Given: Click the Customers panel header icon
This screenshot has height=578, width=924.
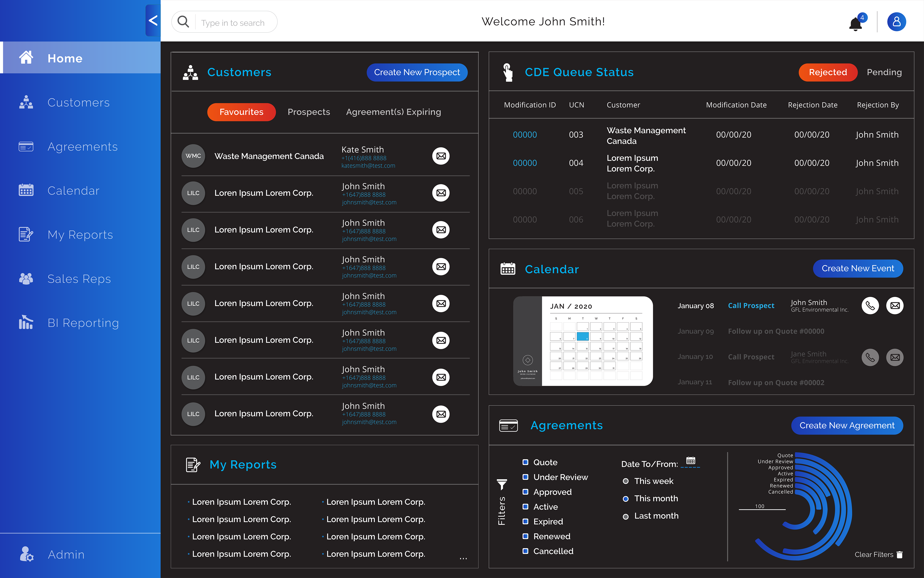Looking at the screenshot, I should click(x=190, y=73).
